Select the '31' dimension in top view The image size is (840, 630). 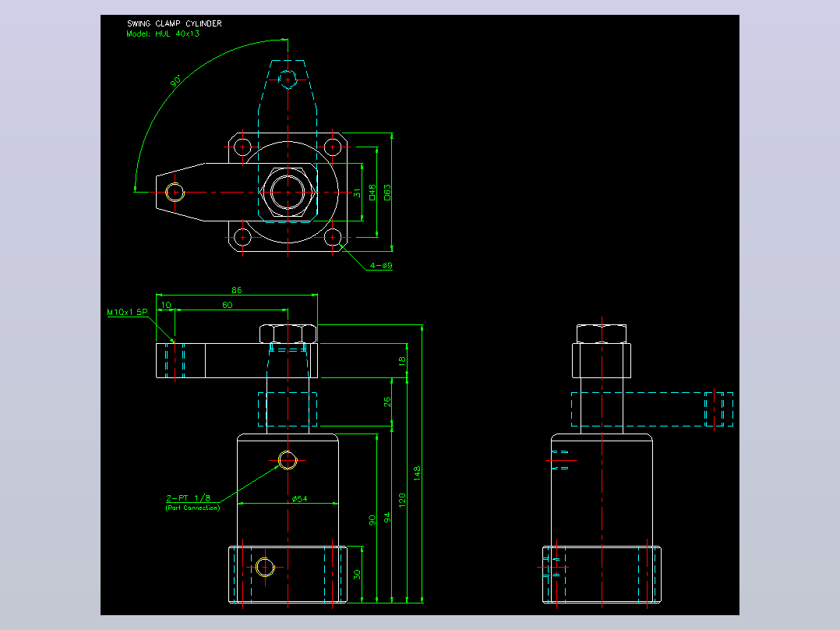coord(358,193)
